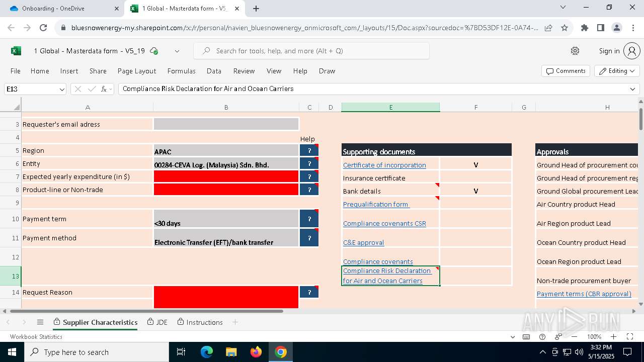Open the Page Layout tab
Screen dimensions: 644x362
pos(137,71)
